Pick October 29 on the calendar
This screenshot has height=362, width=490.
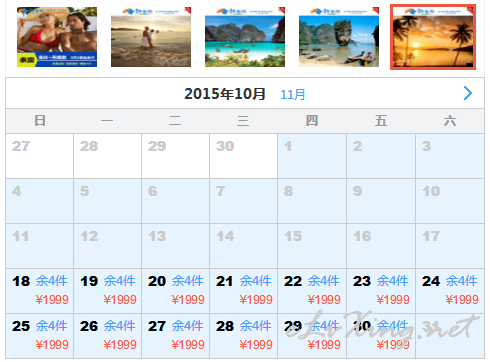coord(312,336)
